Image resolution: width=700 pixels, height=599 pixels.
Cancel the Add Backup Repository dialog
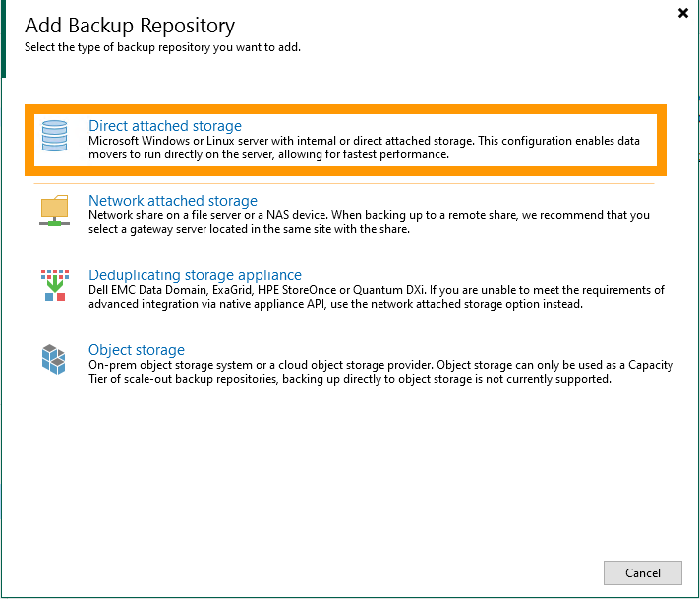pos(642,572)
